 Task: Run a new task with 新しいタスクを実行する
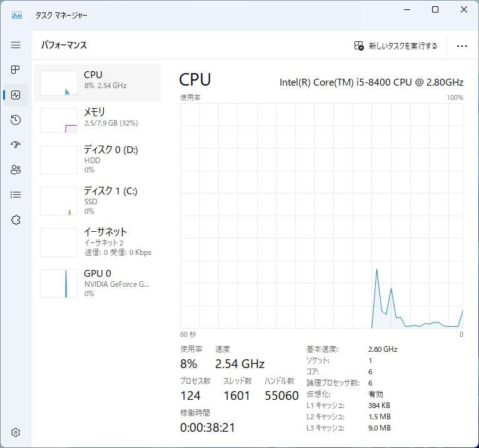396,46
